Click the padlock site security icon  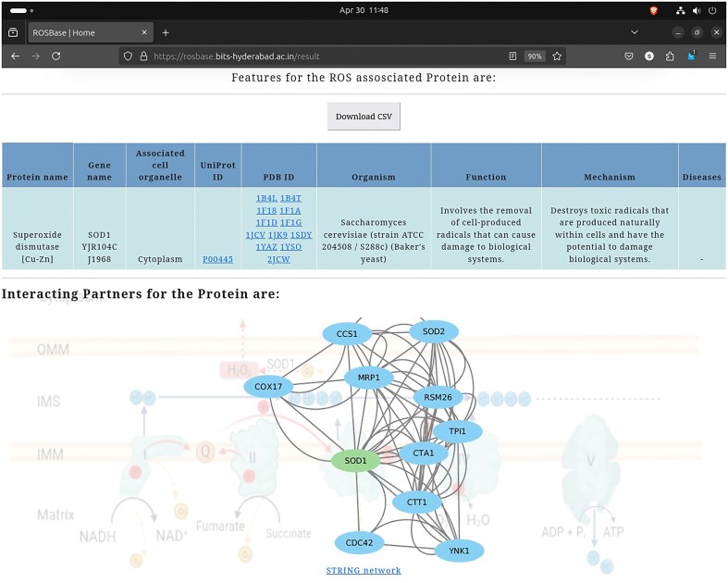143,56
